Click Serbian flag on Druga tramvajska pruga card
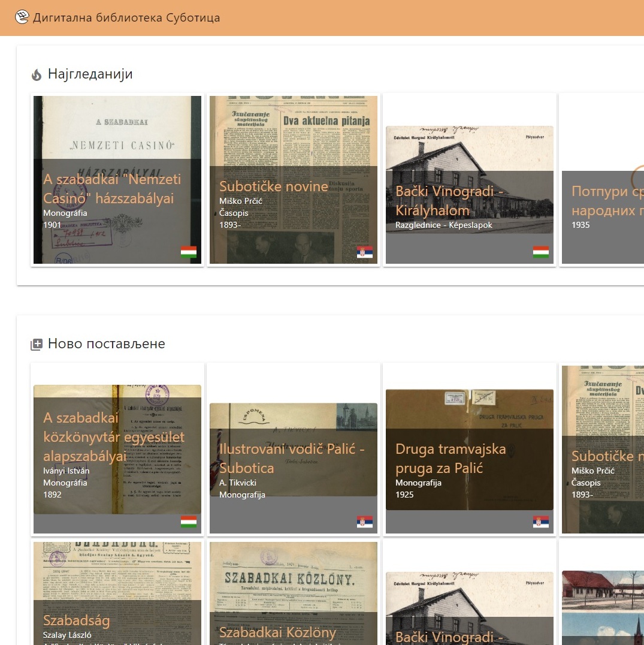 click(x=541, y=522)
